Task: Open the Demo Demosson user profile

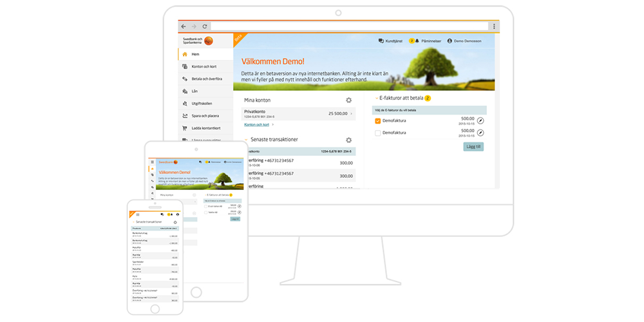Action: pos(464,41)
